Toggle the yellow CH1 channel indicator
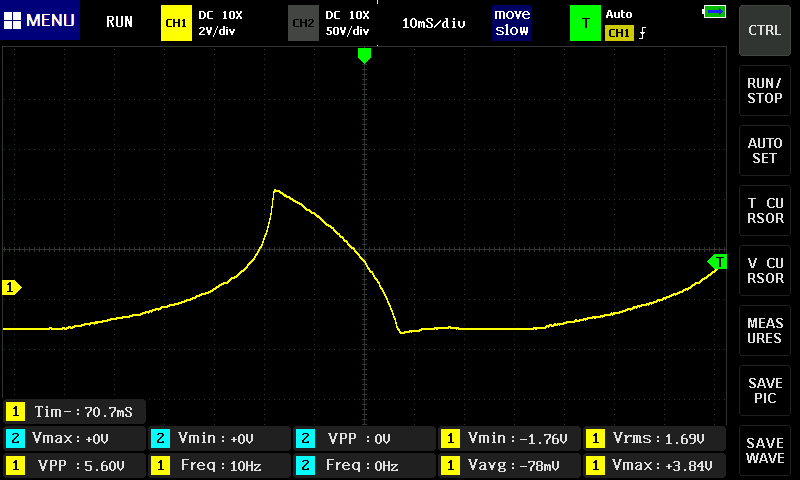The image size is (800, 480). pos(175,22)
